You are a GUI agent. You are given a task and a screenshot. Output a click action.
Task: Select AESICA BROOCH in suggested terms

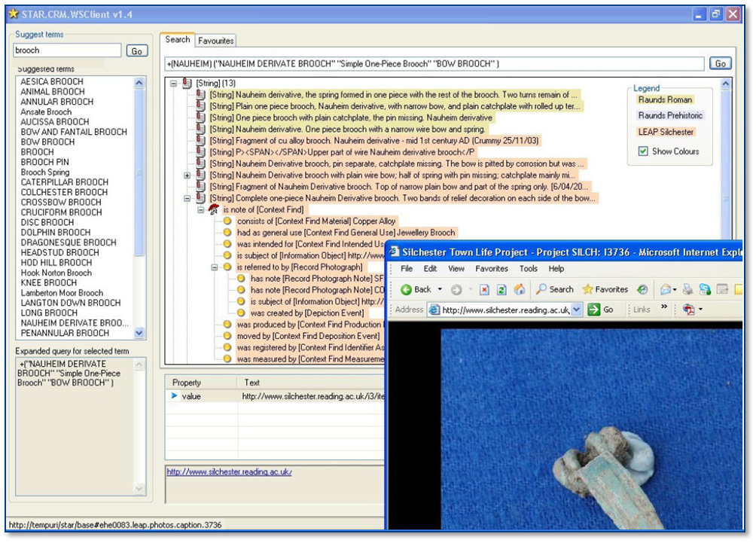52,82
